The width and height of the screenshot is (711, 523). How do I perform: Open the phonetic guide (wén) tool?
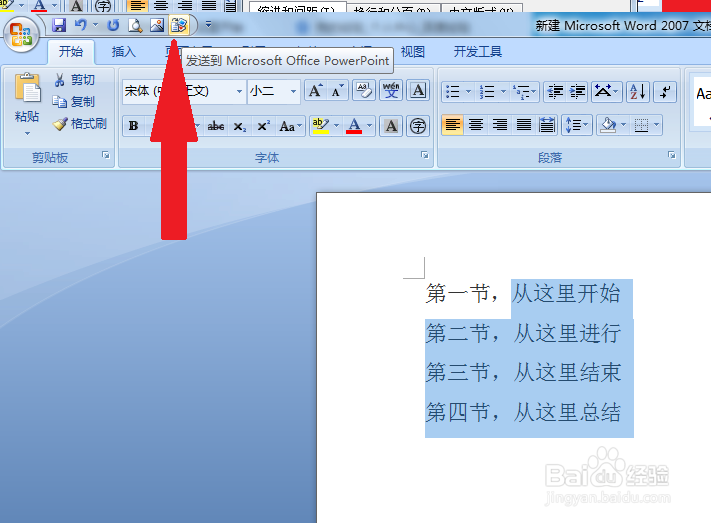(x=391, y=91)
